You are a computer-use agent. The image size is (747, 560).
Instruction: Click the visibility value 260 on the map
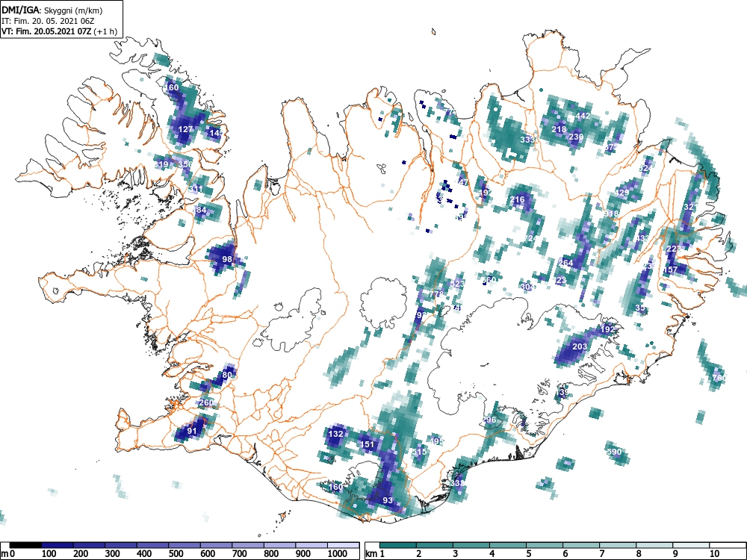206,403
